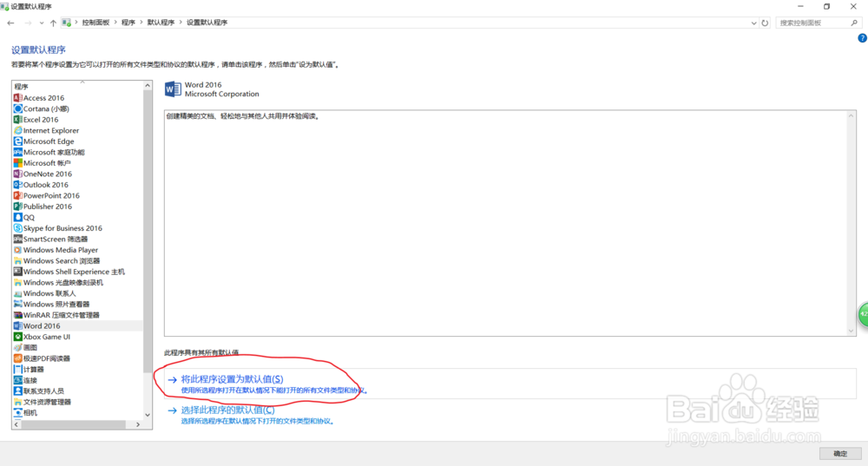Select the Outlook 2016 icon

pos(17,185)
